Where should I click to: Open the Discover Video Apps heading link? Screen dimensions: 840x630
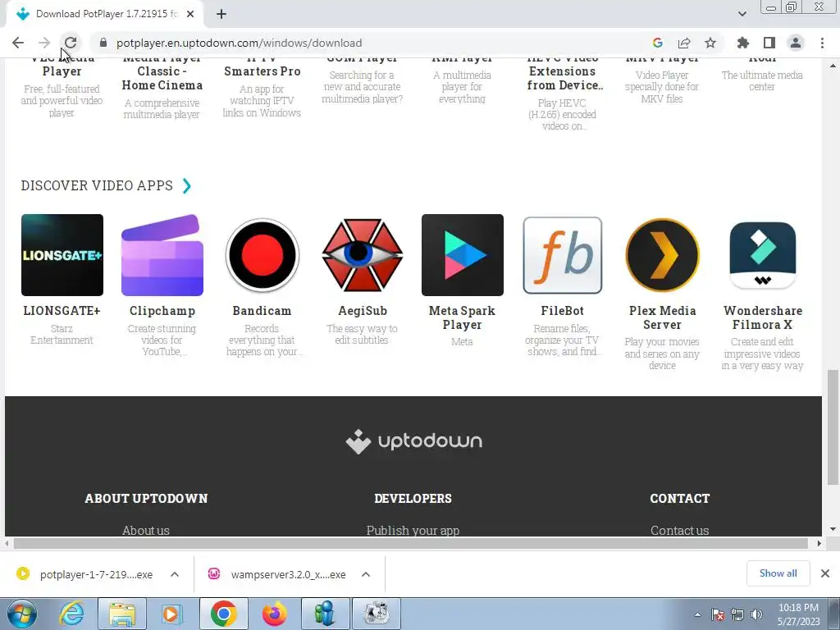[x=97, y=185]
